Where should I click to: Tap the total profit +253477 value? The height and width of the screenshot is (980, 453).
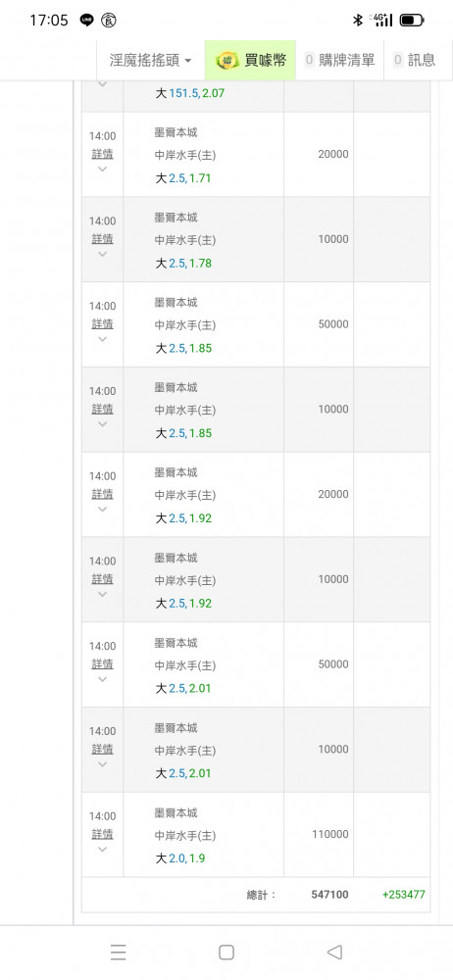404,895
